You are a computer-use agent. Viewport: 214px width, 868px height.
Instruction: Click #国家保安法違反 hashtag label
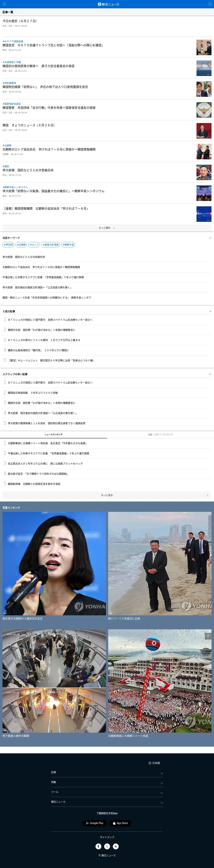[12, 104]
